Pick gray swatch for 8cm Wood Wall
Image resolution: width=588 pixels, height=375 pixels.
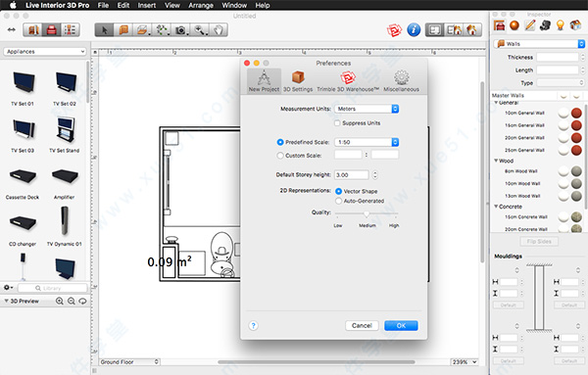coord(576,171)
